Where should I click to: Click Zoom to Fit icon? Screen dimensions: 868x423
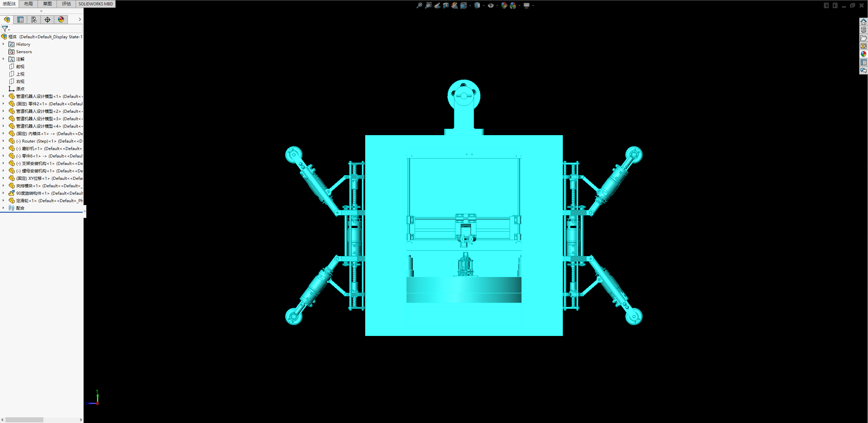point(419,5)
